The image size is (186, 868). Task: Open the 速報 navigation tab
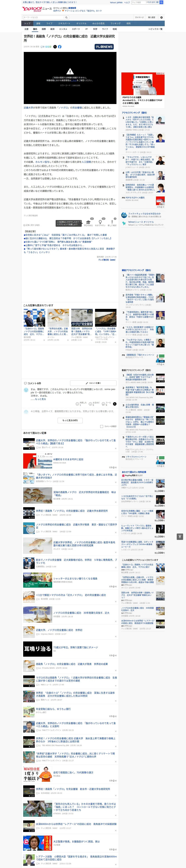[x=38, y=24]
